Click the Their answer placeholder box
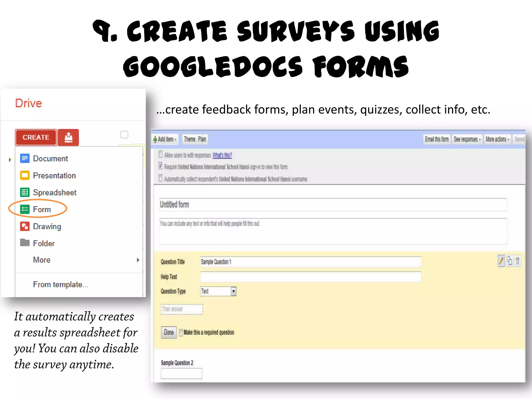532x399 pixels. pyautogui.click(x=182, y=309)
